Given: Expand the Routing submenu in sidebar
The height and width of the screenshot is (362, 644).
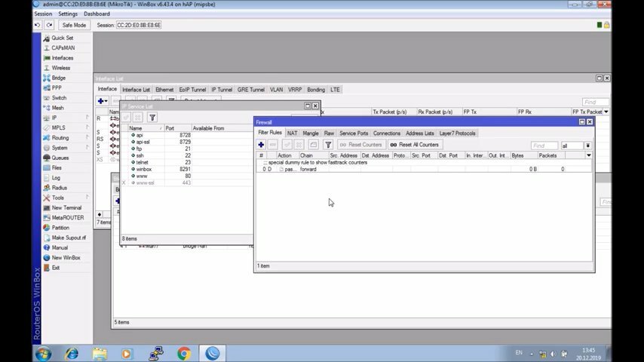Looking at the screenshot, I should [60, 138].
